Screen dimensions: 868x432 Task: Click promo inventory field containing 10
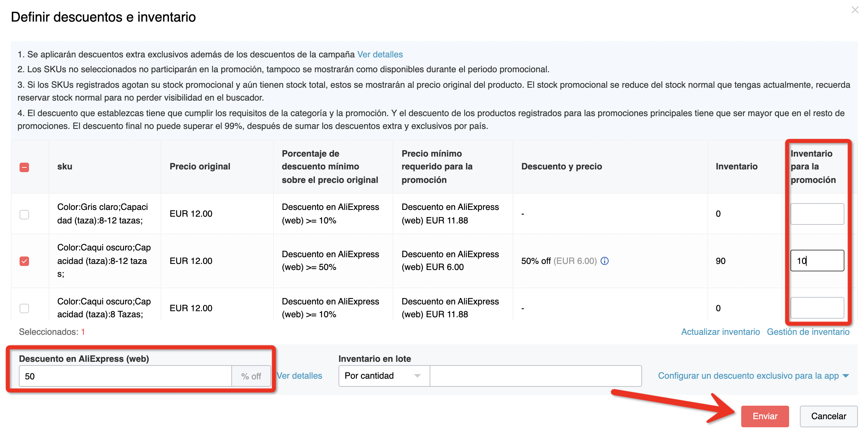817,261
